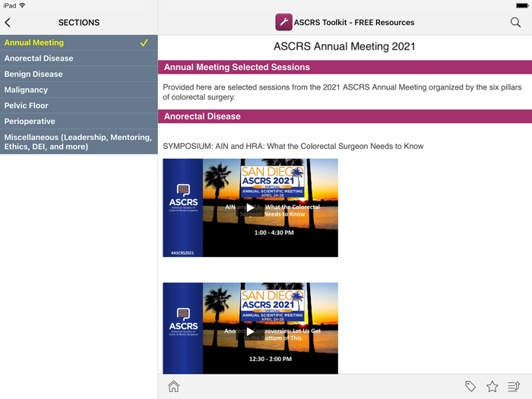Tap the yellow checkmark beside Annual Meeting
Viewport: 532px width, 399px height.
coord(144,43)
